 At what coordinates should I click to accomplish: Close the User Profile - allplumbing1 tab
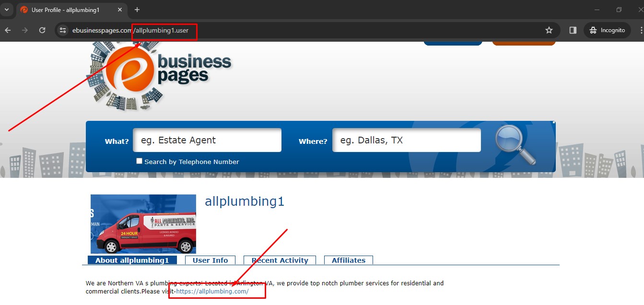pos(120,10)
